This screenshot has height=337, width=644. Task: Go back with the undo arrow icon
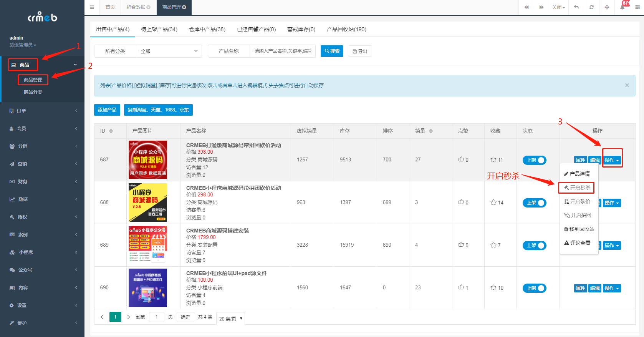[x=576, y=7]
